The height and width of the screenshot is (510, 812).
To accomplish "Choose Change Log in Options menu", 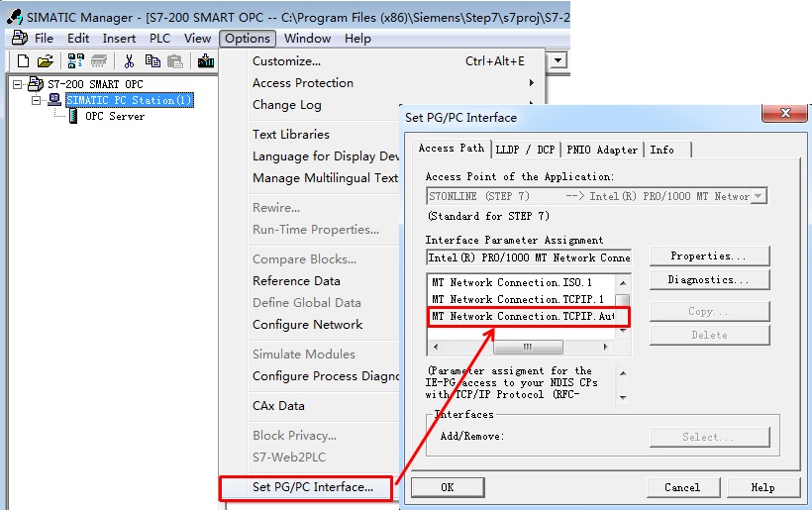I will pos(382,105).
